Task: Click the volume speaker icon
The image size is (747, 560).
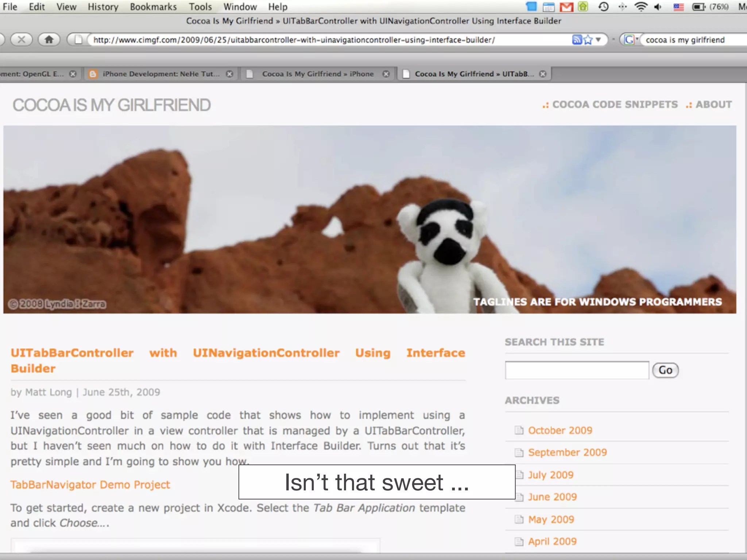Action: (658, 7)
